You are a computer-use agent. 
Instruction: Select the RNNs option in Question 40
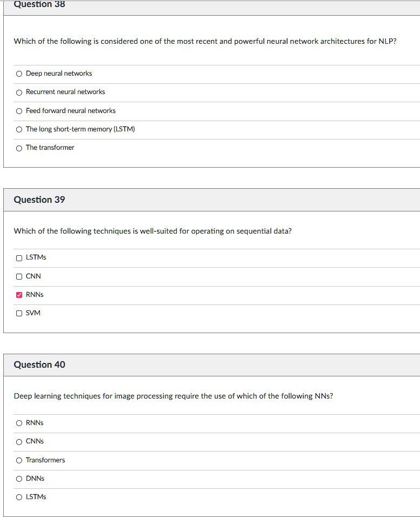18,422
